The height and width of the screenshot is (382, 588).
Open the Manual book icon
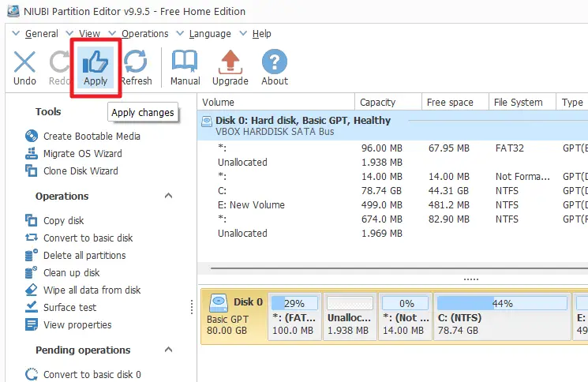tap(185, 61)
